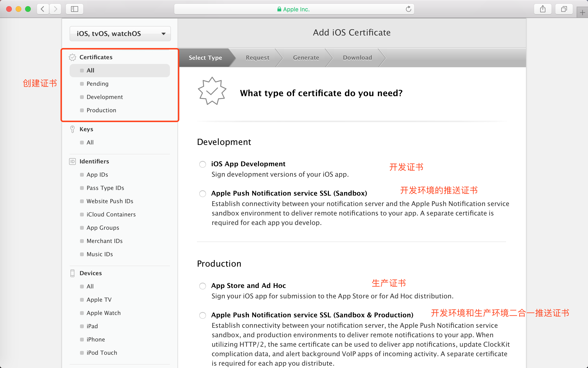Screen dimensions: 588x368
Task: Click the Development section heading in main content
Action: pos(224,142)
